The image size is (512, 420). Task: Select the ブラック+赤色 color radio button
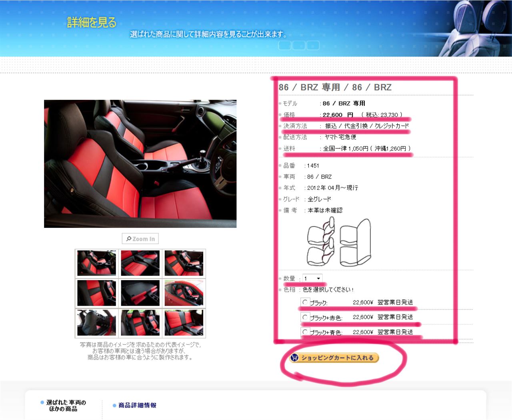305,317
